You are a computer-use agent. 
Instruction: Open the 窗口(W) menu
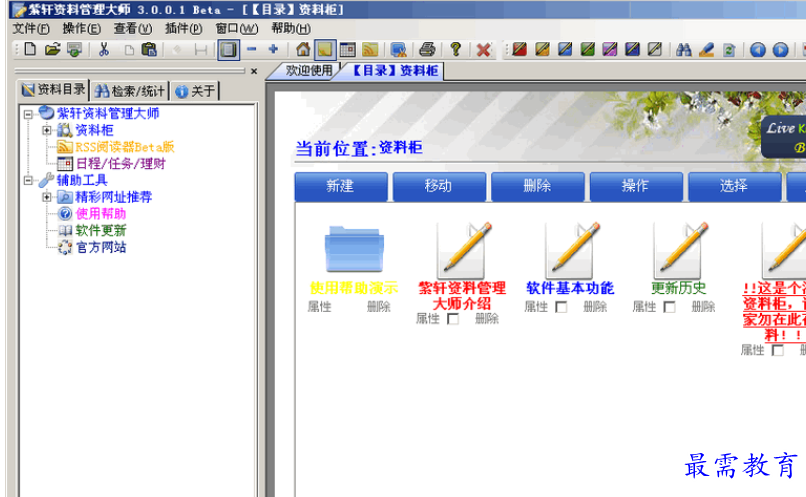(236, 29)
